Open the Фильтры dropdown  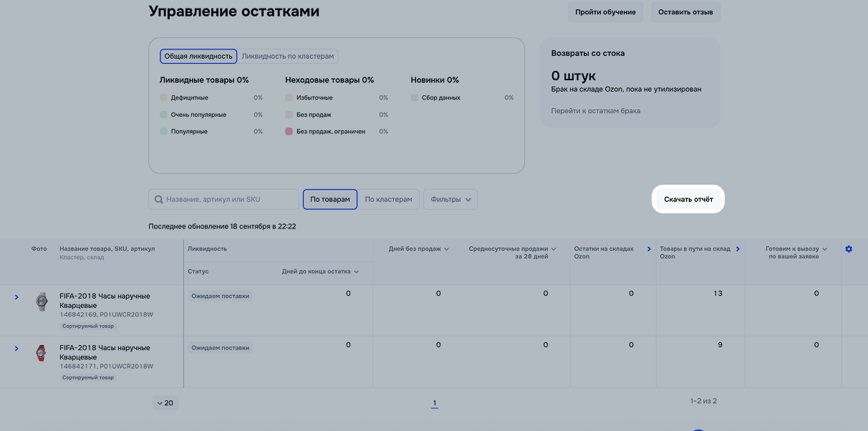[x=450, y=200]
